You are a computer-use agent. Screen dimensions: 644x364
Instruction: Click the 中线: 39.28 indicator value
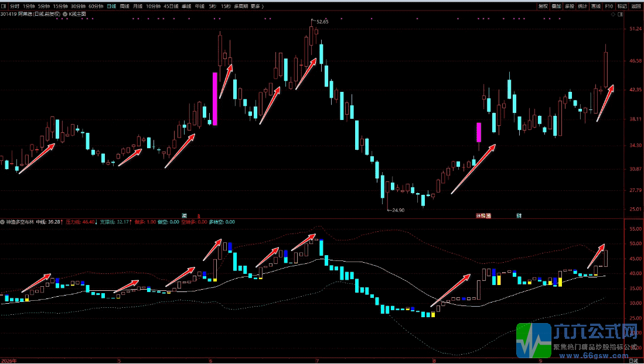click(x=48, y=222)
